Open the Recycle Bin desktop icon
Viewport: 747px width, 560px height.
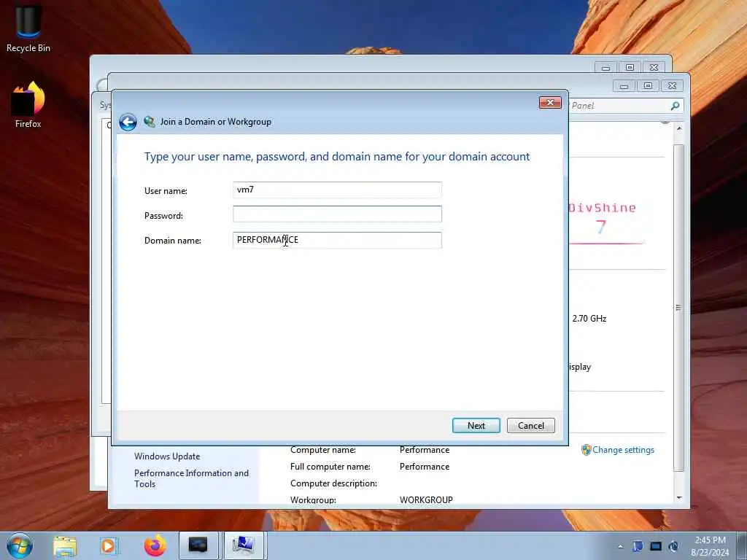coord(28,28)
